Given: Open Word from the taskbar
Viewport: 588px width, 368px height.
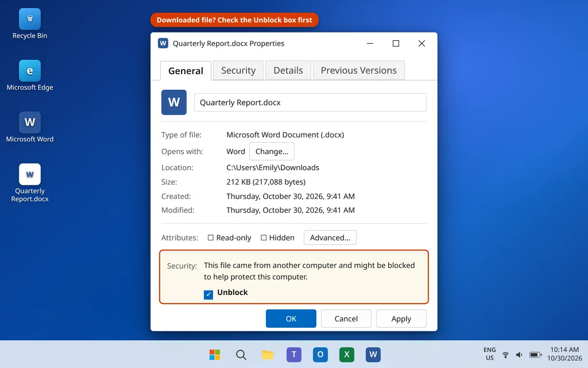Looking at the screenshot, I should pos(373,354).
